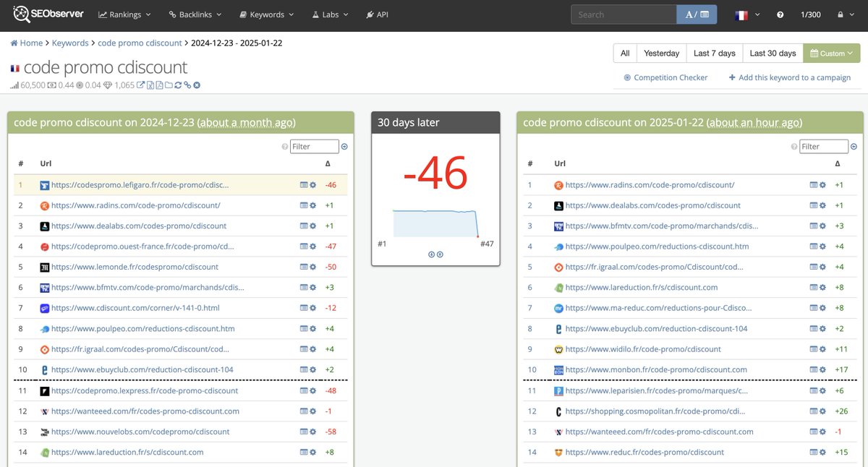Open the French flag country dropdown
Image resolution: width=868 pixels, height=467 pixels.
pyautogui.click(x=747, y=14)
